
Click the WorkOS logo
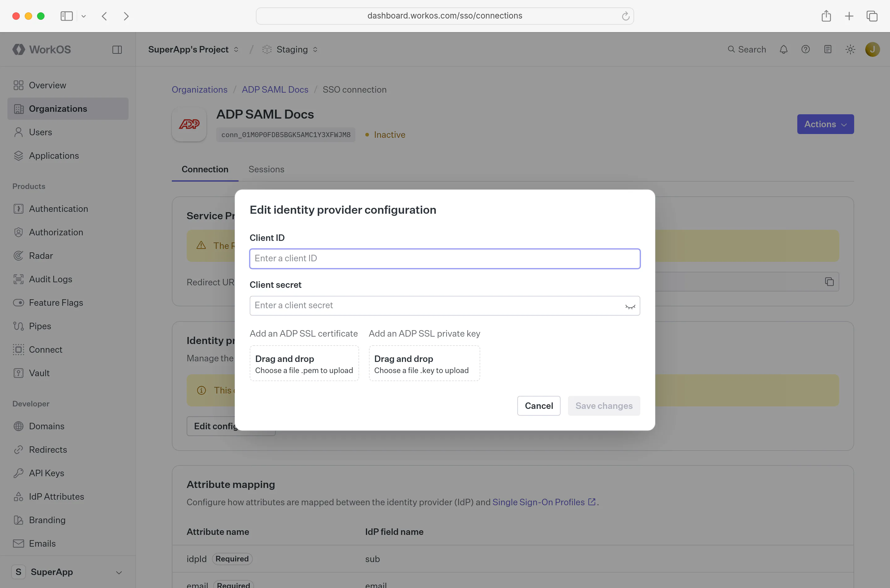[42, 49]
